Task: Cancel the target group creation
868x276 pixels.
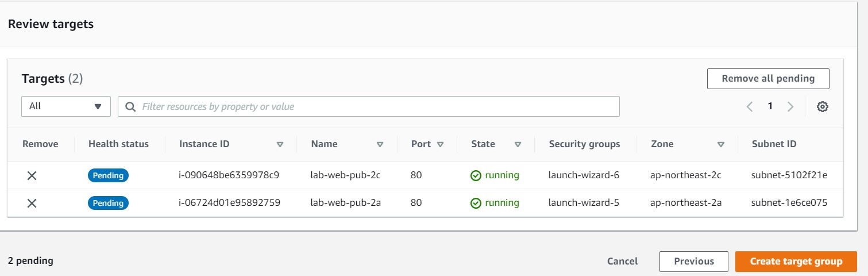Action: [x=622, y=261]
